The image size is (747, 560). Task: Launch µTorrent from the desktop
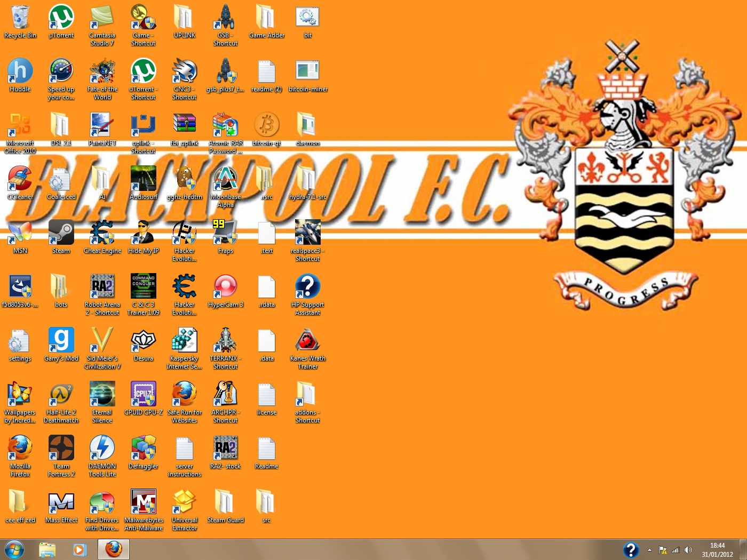pos(61,22)
